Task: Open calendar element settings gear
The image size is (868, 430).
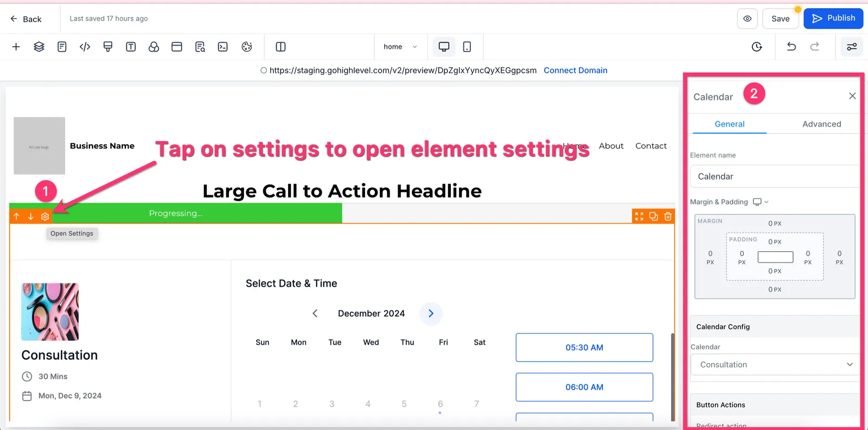Action: pos(45,217)
